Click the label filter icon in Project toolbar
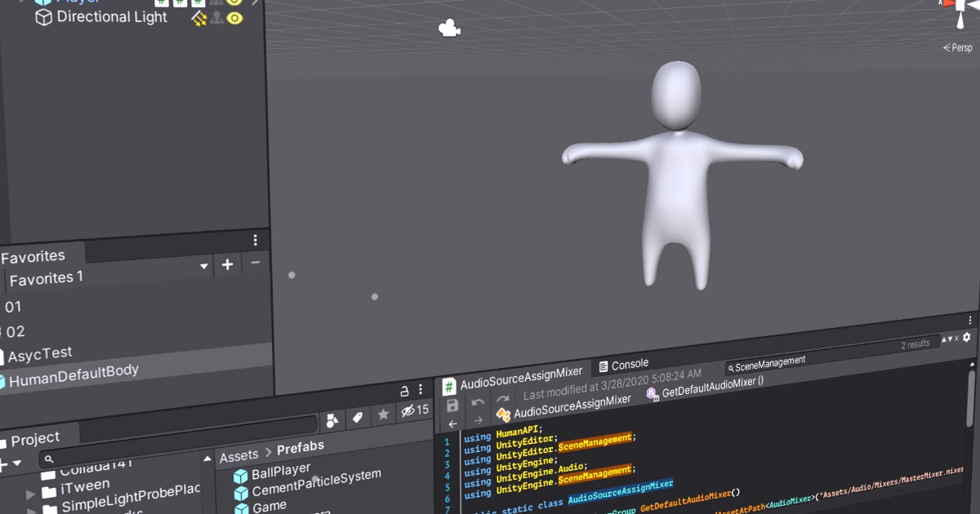Viewport: 980px width, 514px height. tap(357, 416)
